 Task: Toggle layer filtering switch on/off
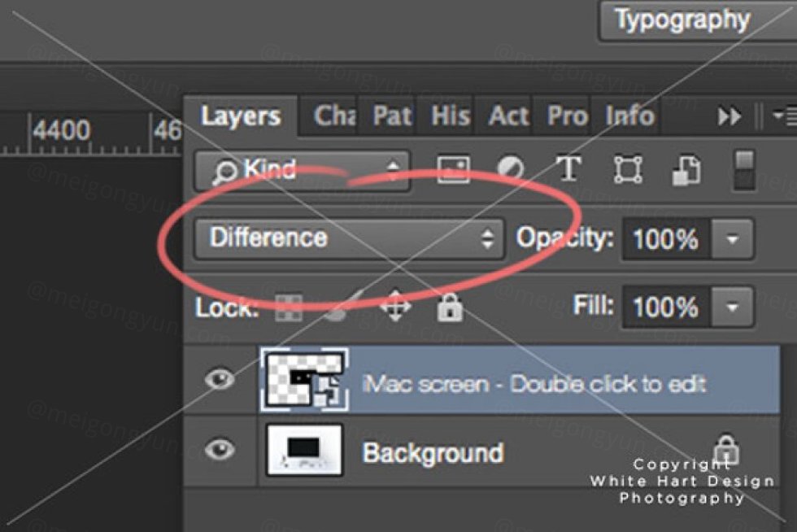pyautogui.click(x=743, y=170)
